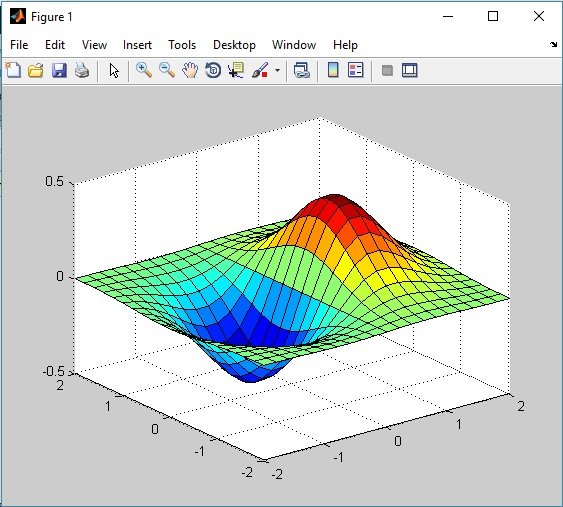Enable the Rotate 3D tool
563x507 pixels.
pos(213,70)
